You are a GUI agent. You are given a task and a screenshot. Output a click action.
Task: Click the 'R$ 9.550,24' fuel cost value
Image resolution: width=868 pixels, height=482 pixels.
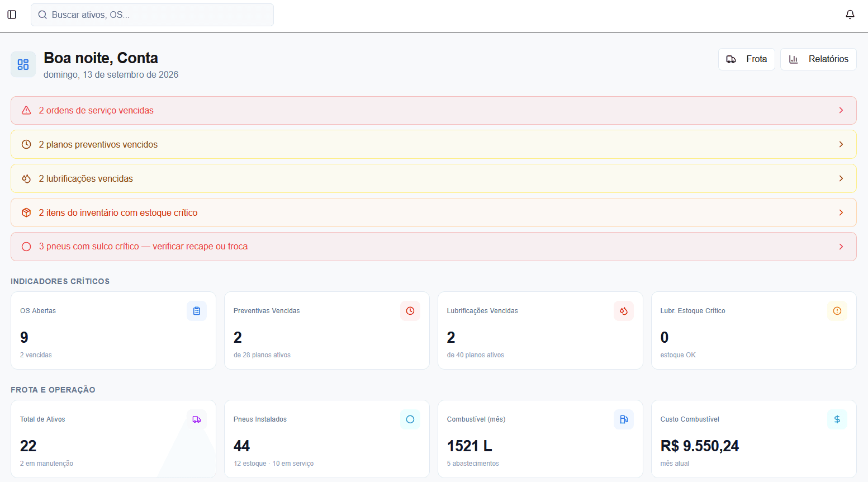point(700,446)
